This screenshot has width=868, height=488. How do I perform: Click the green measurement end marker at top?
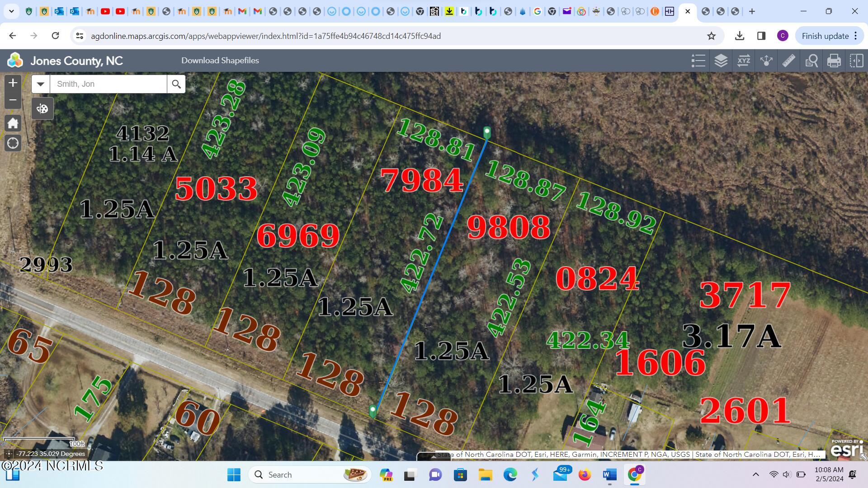pos(487,132)
